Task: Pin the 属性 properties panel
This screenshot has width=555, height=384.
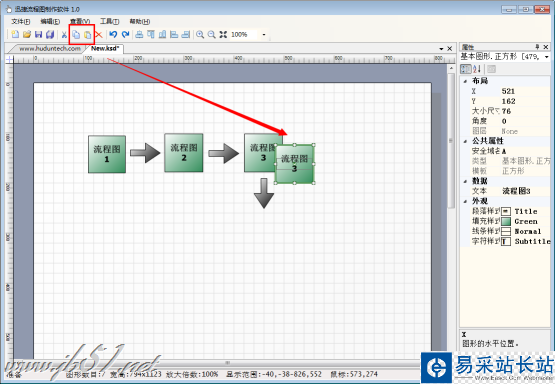Action: coord(537,47)
